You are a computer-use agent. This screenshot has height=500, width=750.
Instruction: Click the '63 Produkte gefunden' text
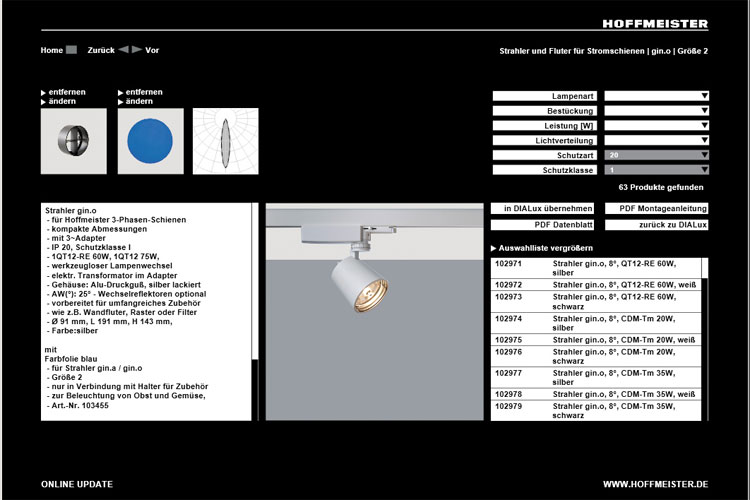point(661,187)
